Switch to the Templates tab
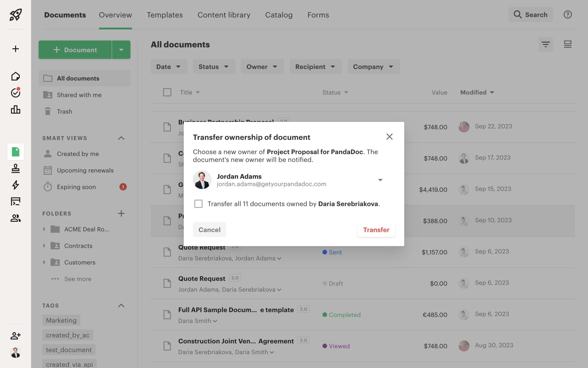The image size is (588, 368). pyautogui.click(x=165, y=15)
